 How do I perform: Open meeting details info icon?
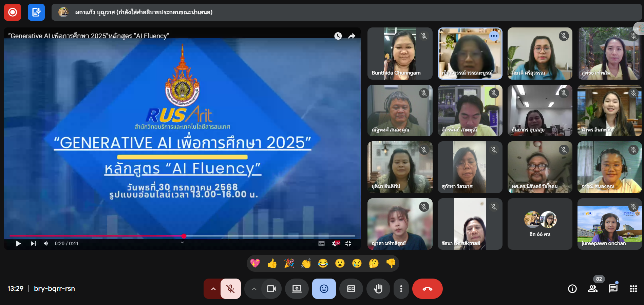click(x=572, y=289)
